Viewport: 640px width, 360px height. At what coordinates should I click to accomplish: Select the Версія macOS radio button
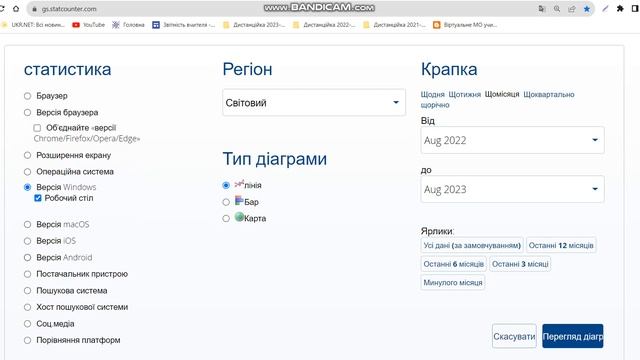tap(27, 224)
